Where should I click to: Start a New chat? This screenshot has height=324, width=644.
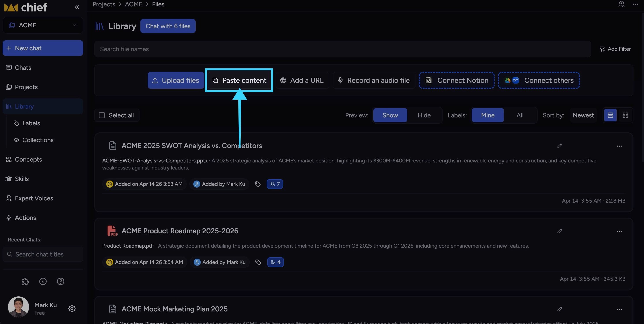pos(43,48)
